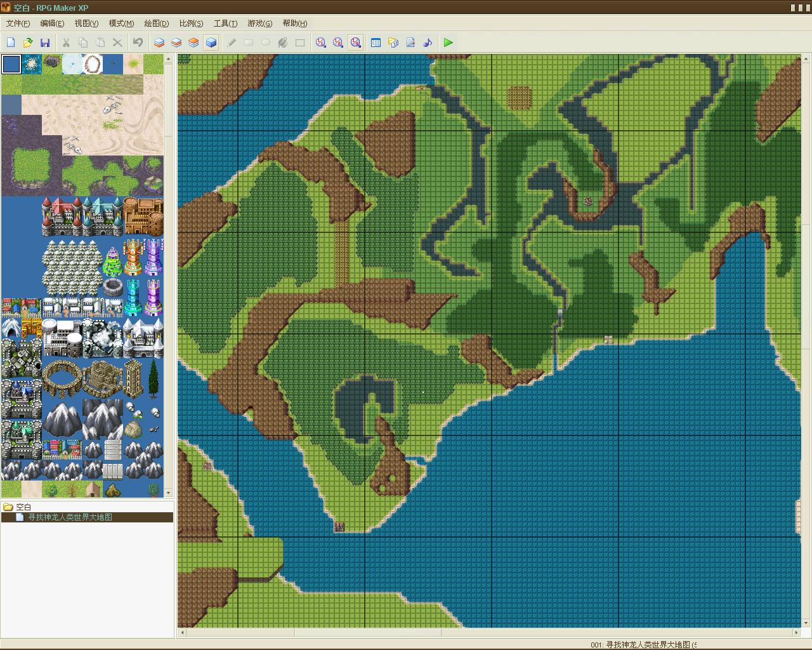This screenshot has height=650, width=812.
Task: Save the project using the floppy disk icon
Action: 45,43
